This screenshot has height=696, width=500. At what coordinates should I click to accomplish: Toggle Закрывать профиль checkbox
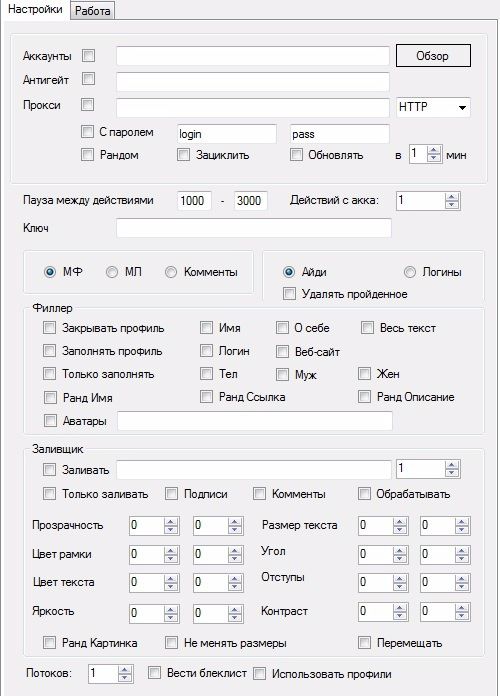49,328
